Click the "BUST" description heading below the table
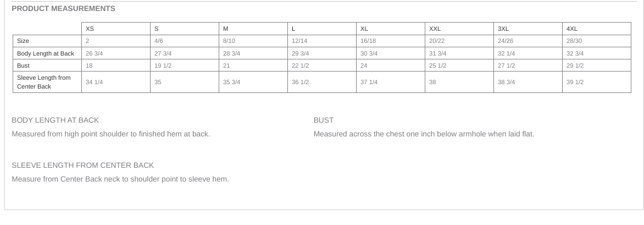 point(324,120)
